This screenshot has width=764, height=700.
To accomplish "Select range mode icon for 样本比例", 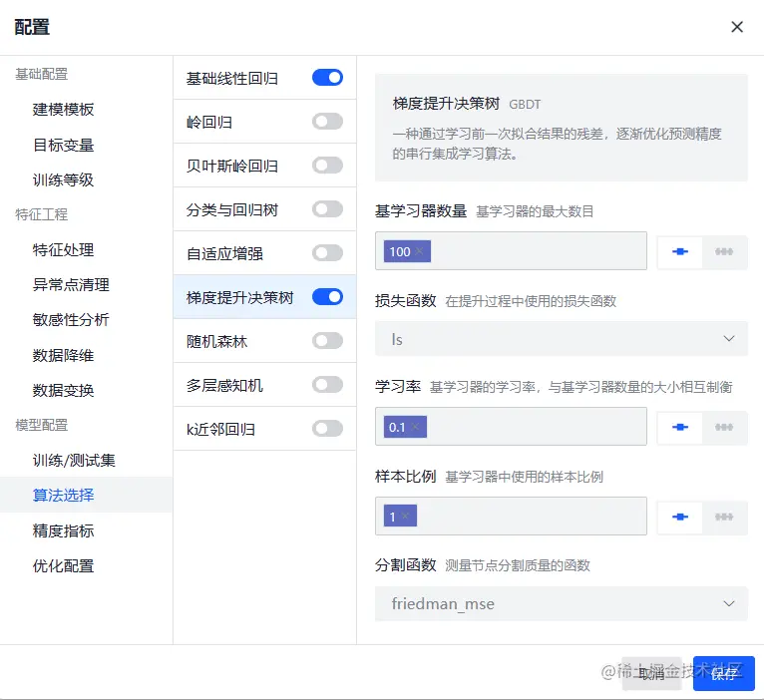I will coord(724,517).
